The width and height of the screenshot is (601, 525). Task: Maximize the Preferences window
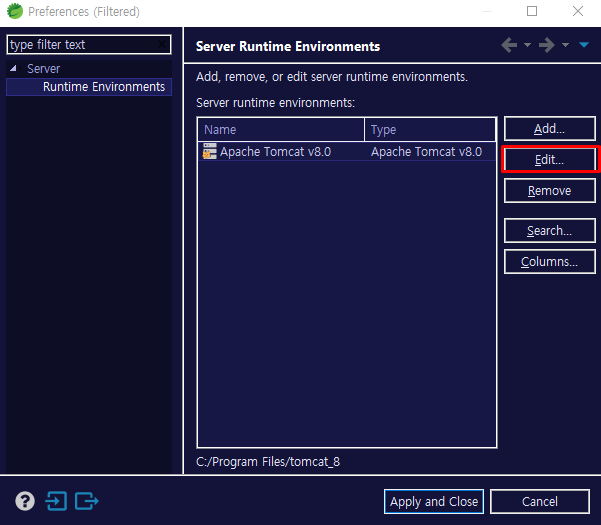[532, 11]
